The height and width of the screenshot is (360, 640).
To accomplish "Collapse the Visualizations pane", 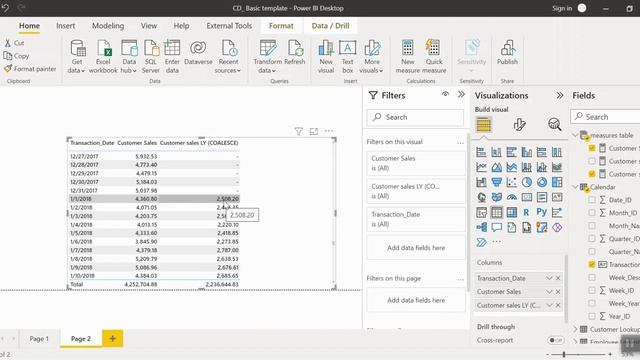I will coord(560,95).
